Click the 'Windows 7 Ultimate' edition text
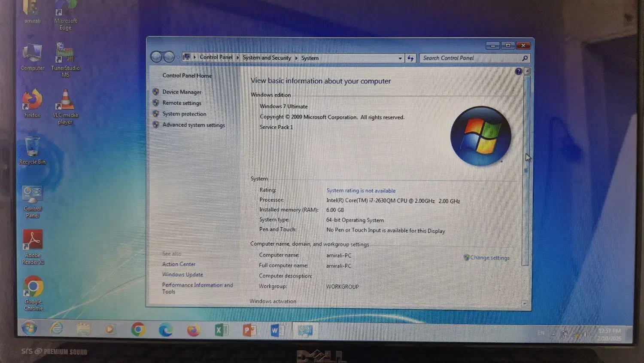 click(x=283, y=107)
